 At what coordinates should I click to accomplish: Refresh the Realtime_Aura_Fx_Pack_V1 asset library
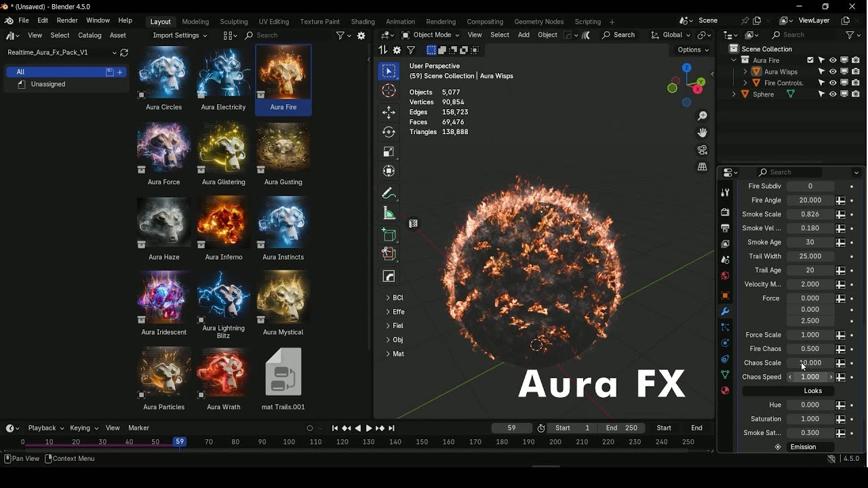pyautogui.click(x=124, y=52)
